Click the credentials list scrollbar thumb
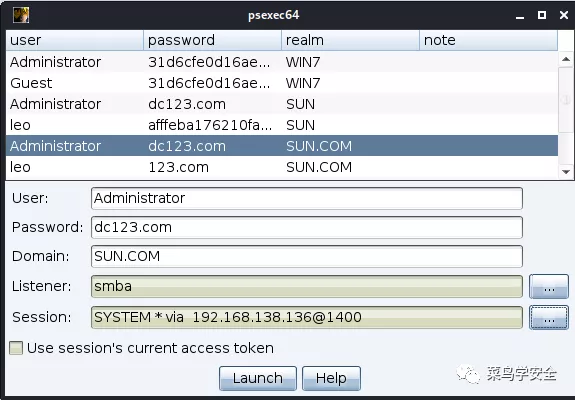The height and width of the screenshot is (400, 575). 566,99
